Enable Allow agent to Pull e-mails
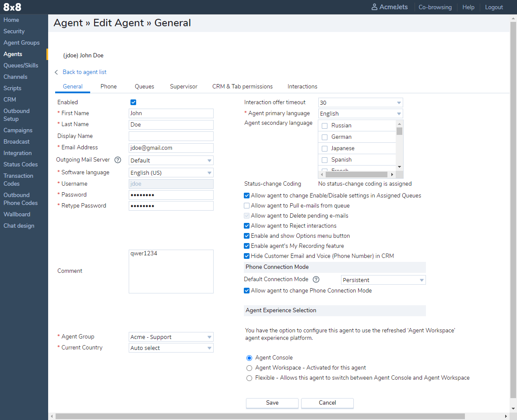This screenshot has height=420, width=517. (x=246, y=205)
